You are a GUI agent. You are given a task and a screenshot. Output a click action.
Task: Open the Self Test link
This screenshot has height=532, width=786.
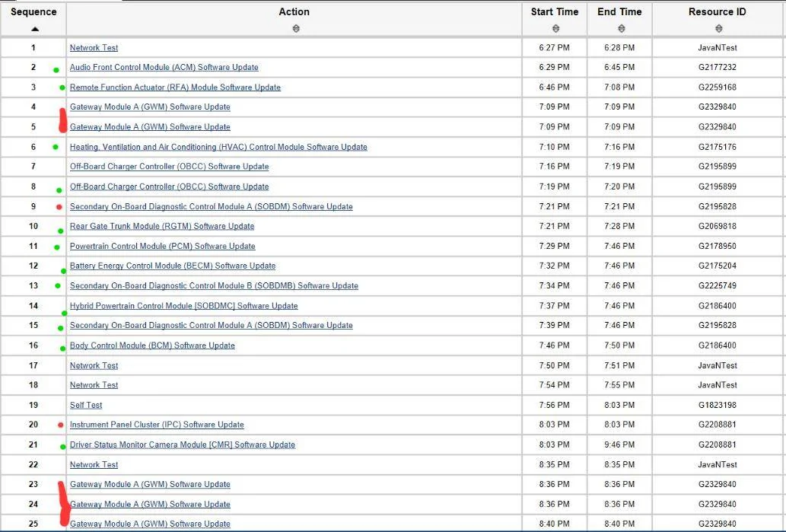[x=86, y=405]
